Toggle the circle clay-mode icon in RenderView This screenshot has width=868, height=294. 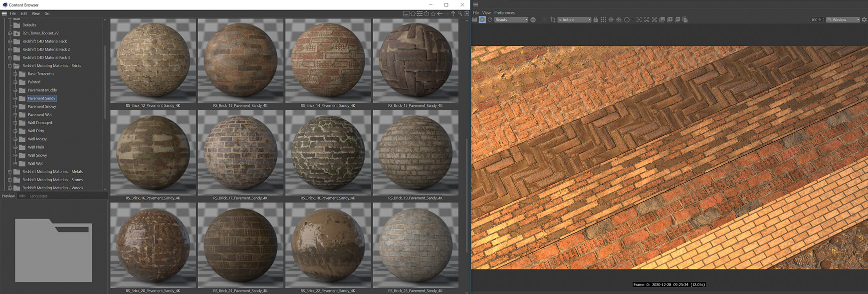tap(627, 20)
